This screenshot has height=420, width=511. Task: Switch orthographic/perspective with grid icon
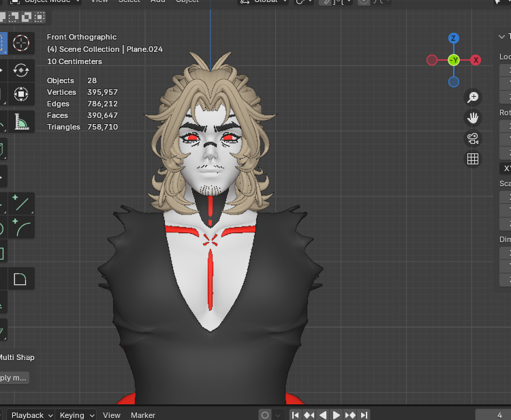[473, 159]
